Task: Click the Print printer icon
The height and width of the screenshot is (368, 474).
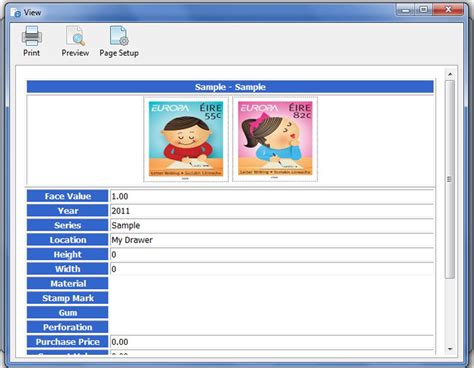Action: coord(32,36)
